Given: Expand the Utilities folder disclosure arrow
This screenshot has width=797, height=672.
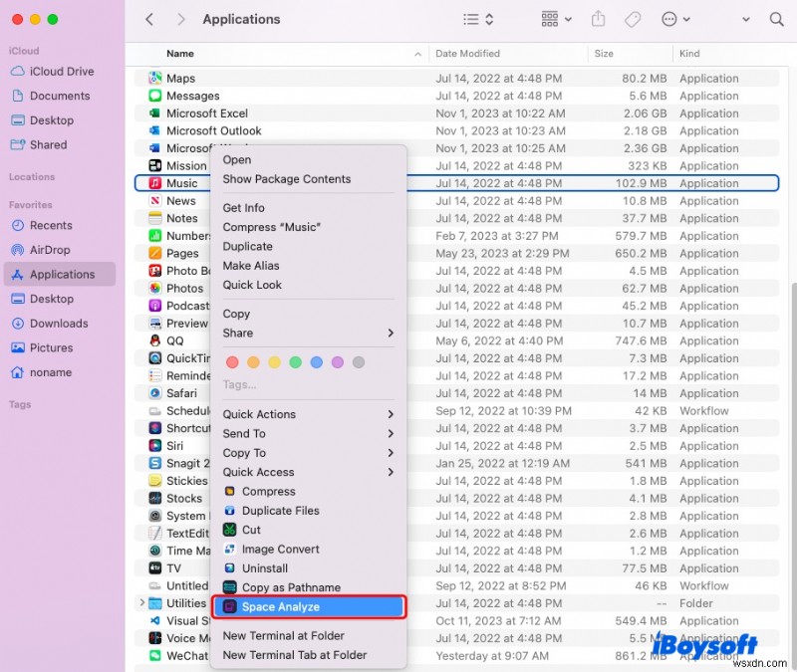Looking at the screenshot, I should pyautogui.click(x=141, y=603).
